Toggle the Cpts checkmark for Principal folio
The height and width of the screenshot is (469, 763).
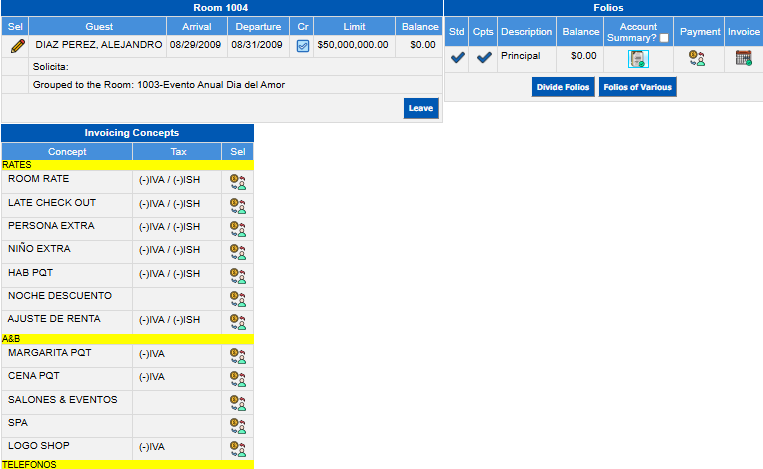pyautogui.click(x=483, y=58)
